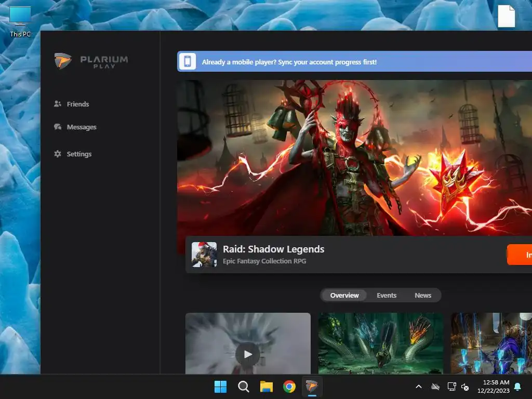Click the orange Install button
The height and width of the screenshot is (399, 532).
(x=520, y=255)
